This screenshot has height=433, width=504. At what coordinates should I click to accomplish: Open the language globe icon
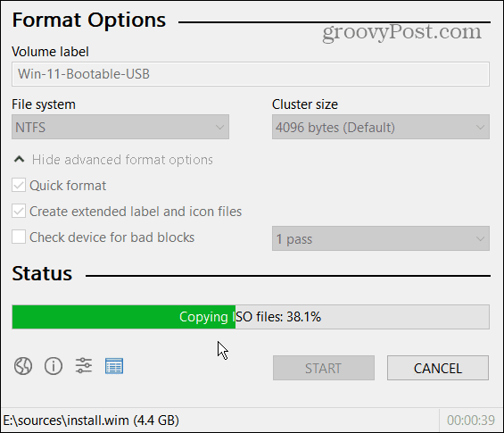[23, 366]
